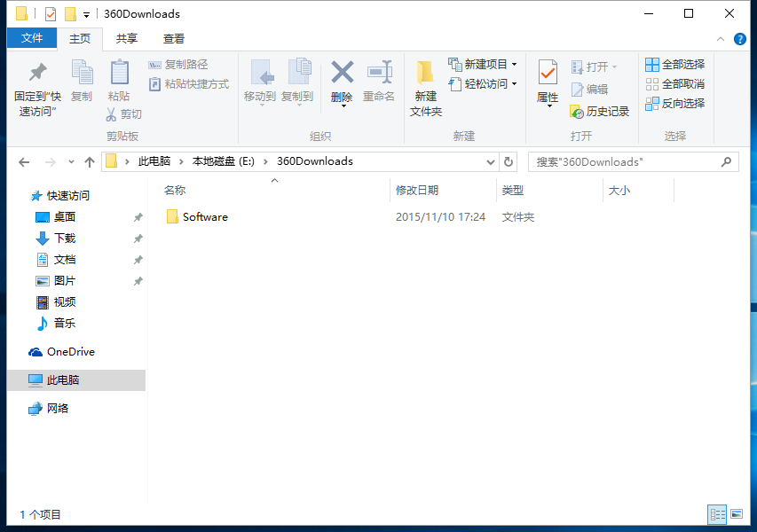This screenshot has height=532, width=757.
Task: Unpin 桌面 using its pin icon
Action: (x=138, y=217)
